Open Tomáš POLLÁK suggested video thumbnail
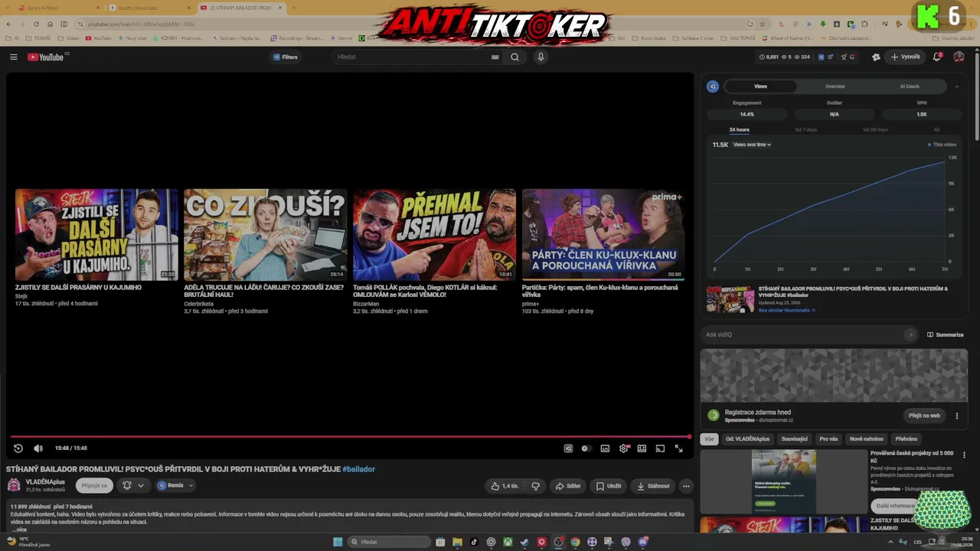This screenshot has height=551, width=980. coord(434,235)
